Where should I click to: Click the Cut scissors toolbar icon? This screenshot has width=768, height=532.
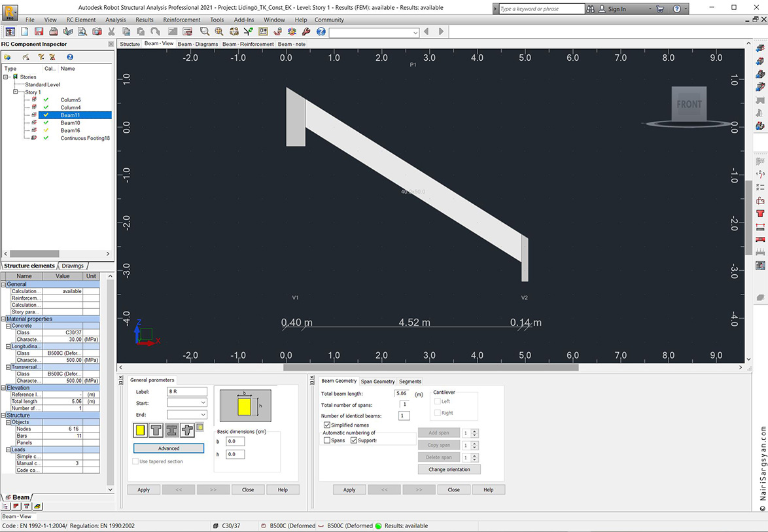(x=111, y=31)
